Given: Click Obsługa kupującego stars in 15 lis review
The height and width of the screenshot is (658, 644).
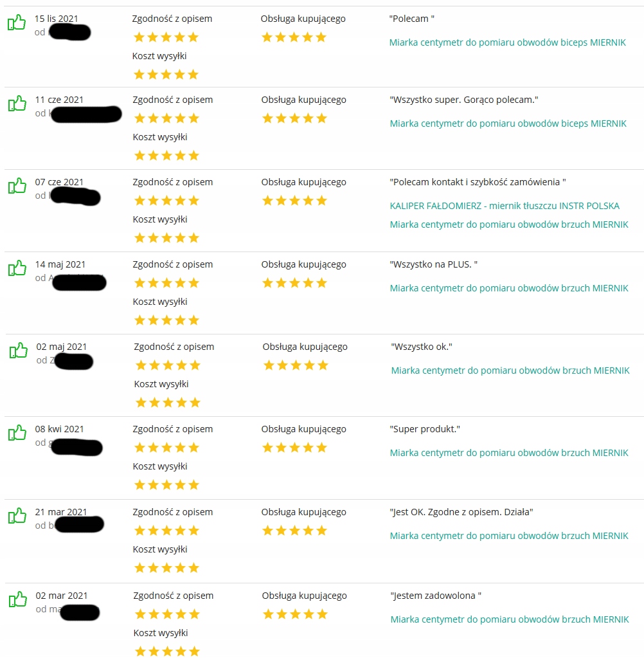Looking at the screenshot, I should 294,37.
